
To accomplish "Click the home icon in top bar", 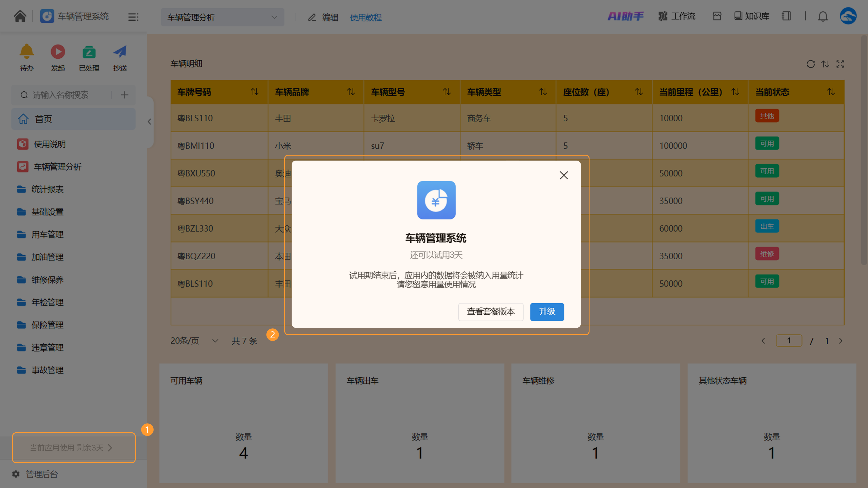I will pos(20,16).
